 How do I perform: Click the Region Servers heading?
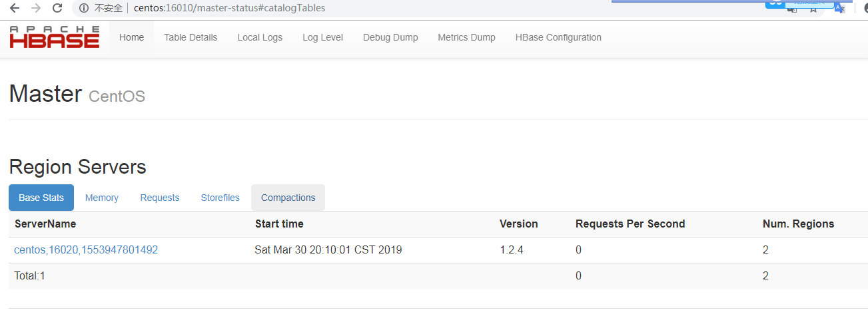point(77,166)
